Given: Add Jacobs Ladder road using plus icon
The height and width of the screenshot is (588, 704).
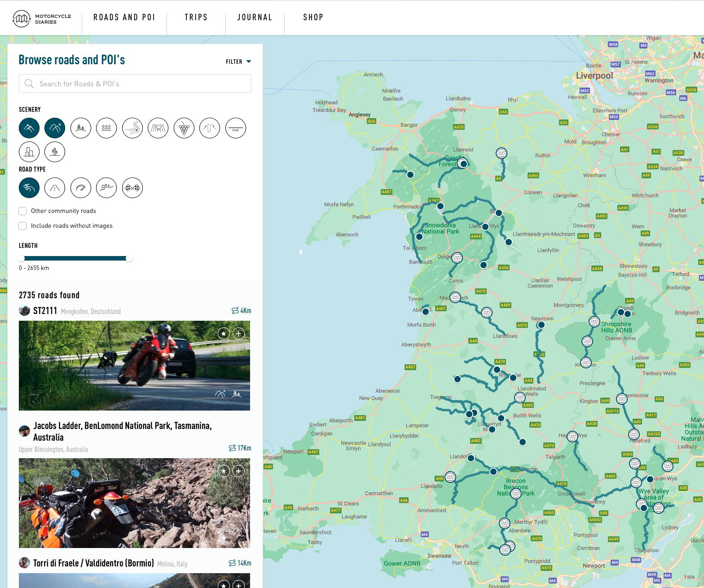Looking at the screenshot, I should click(x=239, y=471).
